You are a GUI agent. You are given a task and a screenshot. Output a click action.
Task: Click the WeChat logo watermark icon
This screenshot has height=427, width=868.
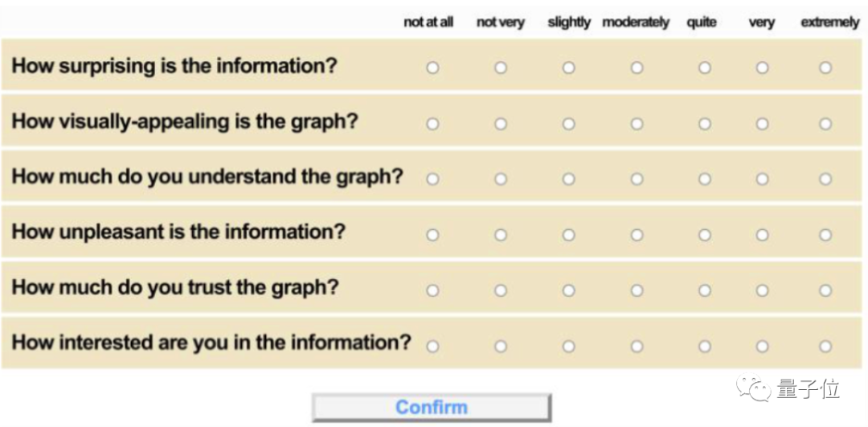755,390
